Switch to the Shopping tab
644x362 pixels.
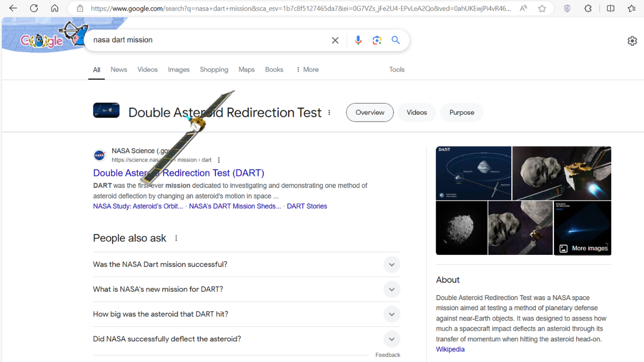click(214, 69)
